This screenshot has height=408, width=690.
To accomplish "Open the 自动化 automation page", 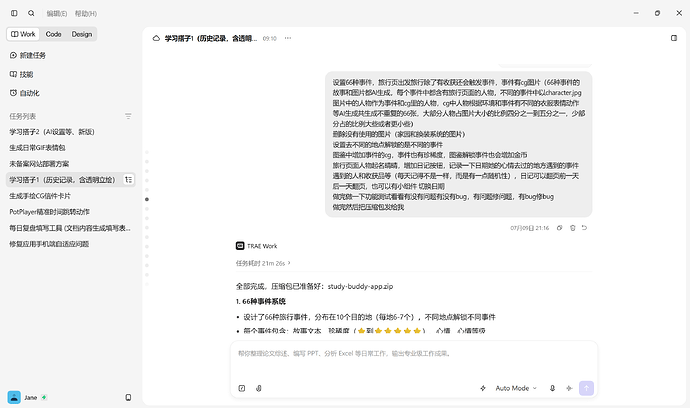I will (x=25, y=93).
